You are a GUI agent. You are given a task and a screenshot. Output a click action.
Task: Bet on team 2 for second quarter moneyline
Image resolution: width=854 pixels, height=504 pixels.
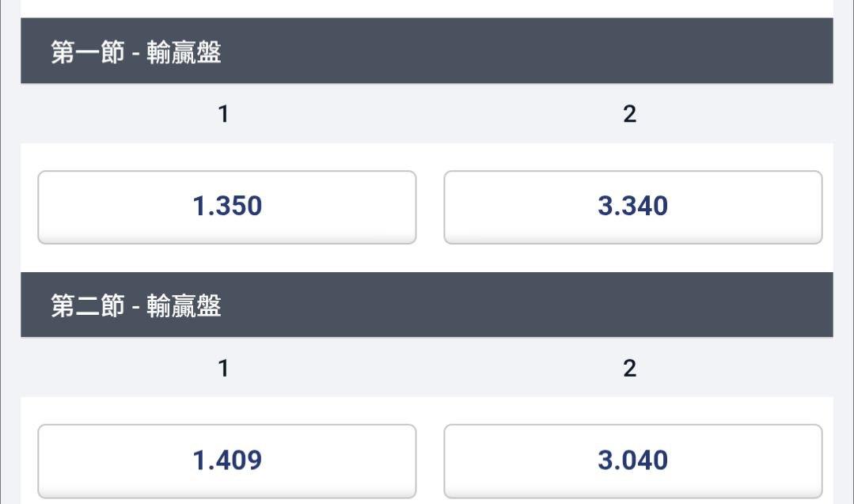(x=632, y=460)
